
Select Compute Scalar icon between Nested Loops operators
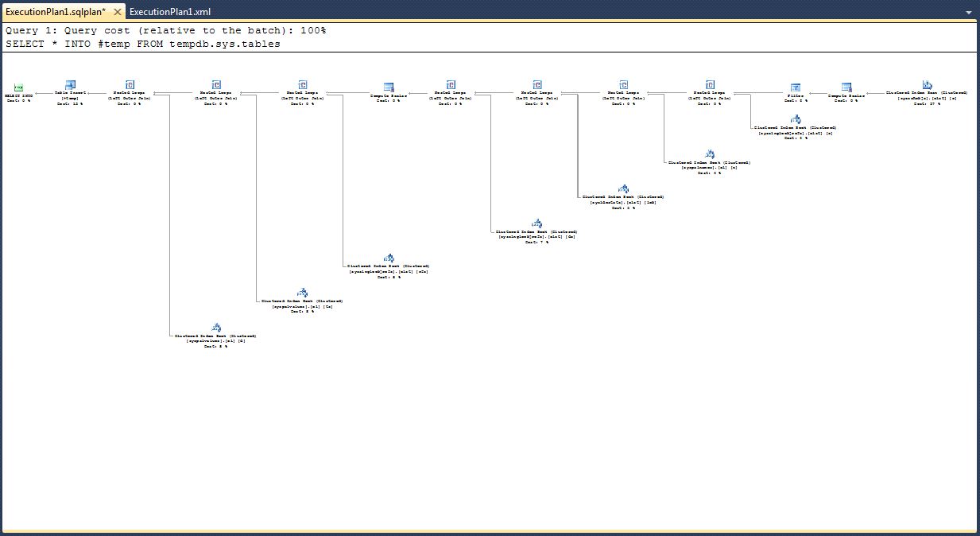(389, 87)
